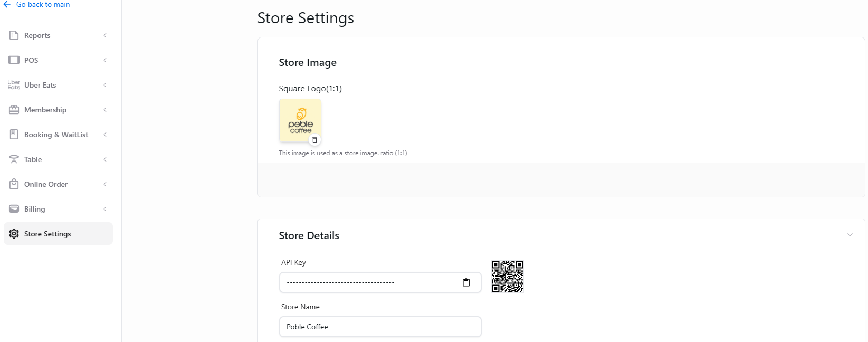Click the store QR code
This screenshot has height=342, width=868.
click(x=508, y=276)
